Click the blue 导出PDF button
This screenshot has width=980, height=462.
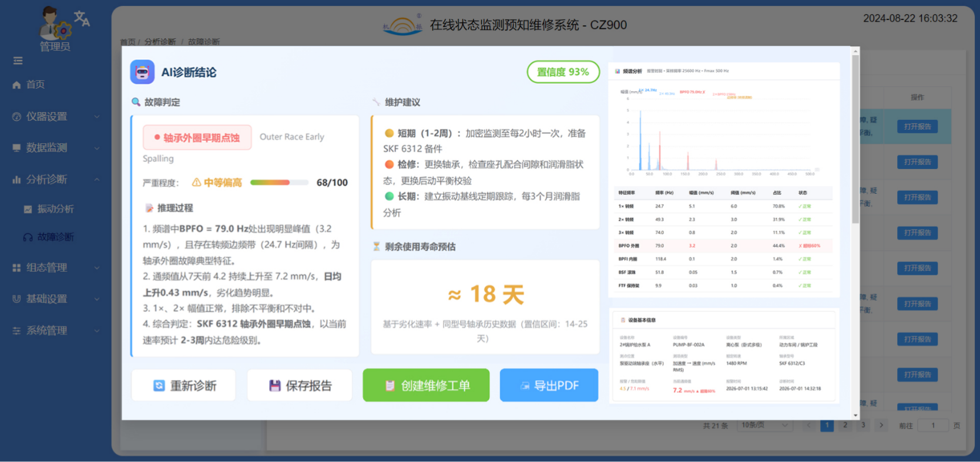pyautogui.click(x=549, y=386)
